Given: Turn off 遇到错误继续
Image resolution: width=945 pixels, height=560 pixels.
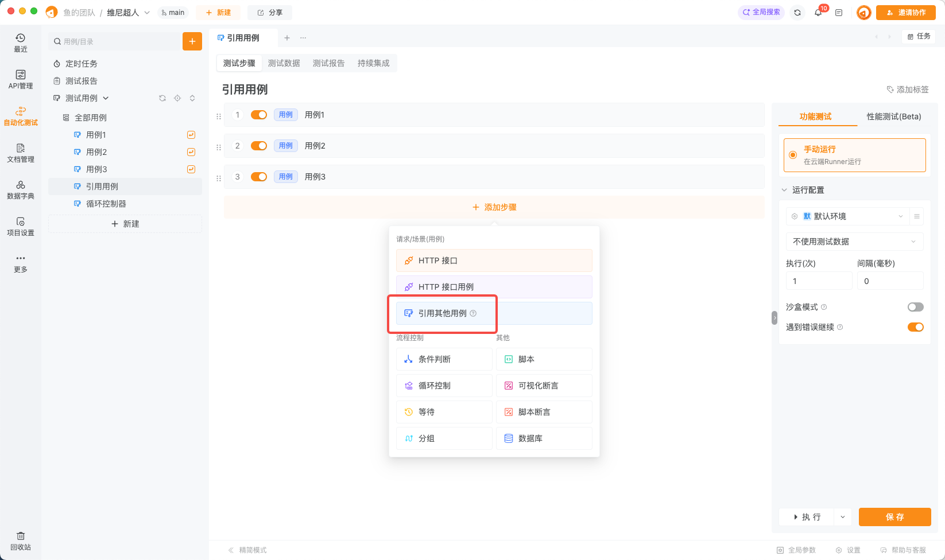Looking at the screenshot, I should point(915,326).
